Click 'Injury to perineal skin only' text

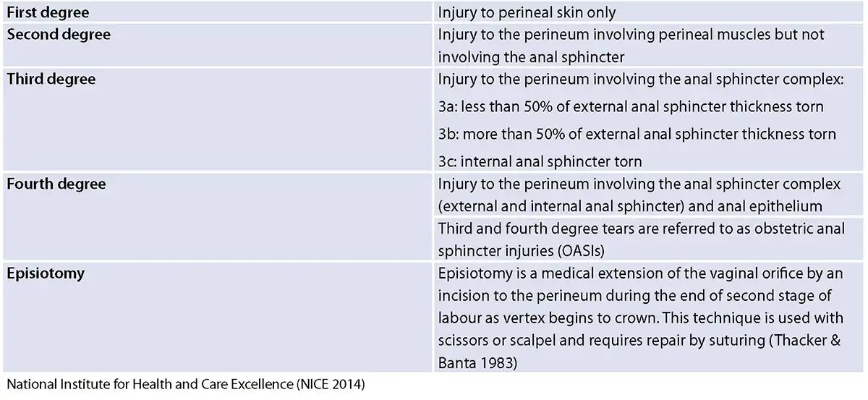click(527, 12)
